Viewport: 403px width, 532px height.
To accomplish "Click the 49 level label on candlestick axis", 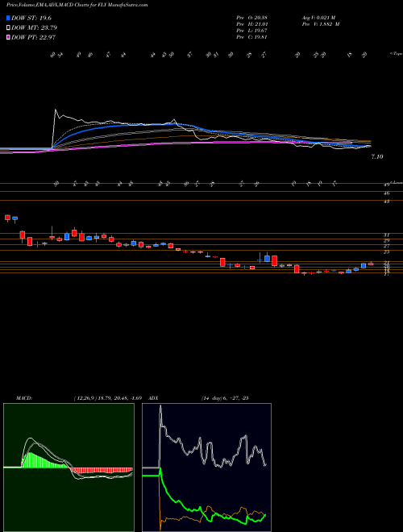I will click(386, 185).
